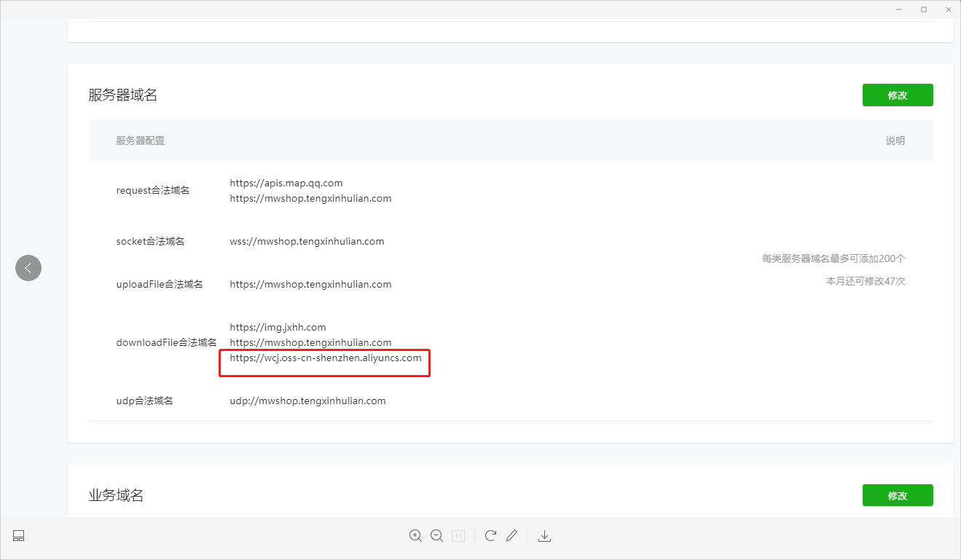Reset image to 1:1 actual size
Image resolution: width=961 pixels, height=560 pixels.
point(458,536)
